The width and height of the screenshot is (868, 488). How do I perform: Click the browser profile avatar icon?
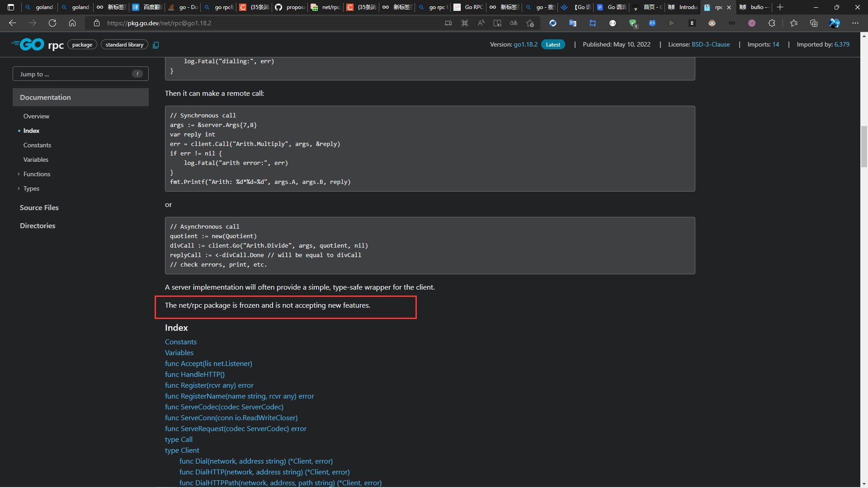(x=834, y=23)
